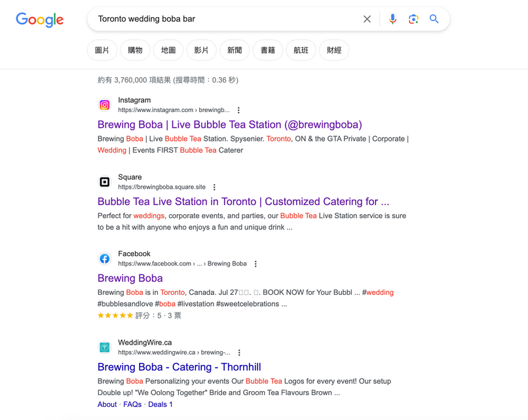Click the Instagram result favicon

[105, 105]
